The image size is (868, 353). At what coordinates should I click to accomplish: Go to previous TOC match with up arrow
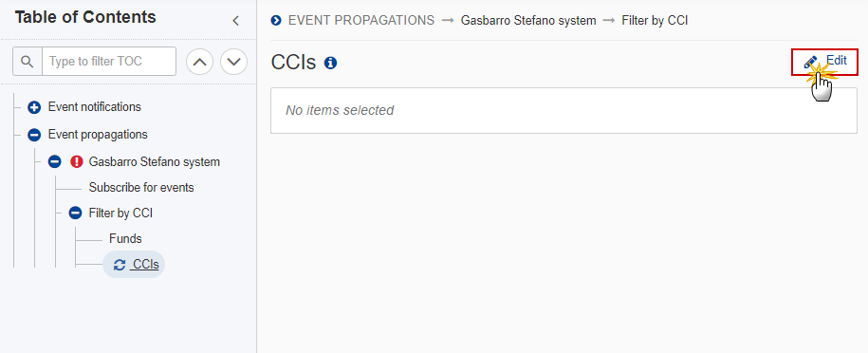[200, 62]
